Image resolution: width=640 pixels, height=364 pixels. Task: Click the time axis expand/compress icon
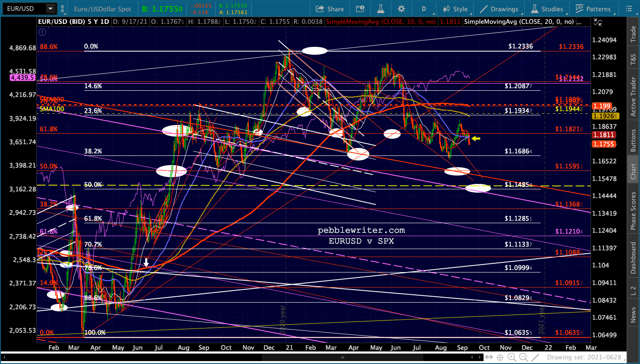click(x=489, y=357)
